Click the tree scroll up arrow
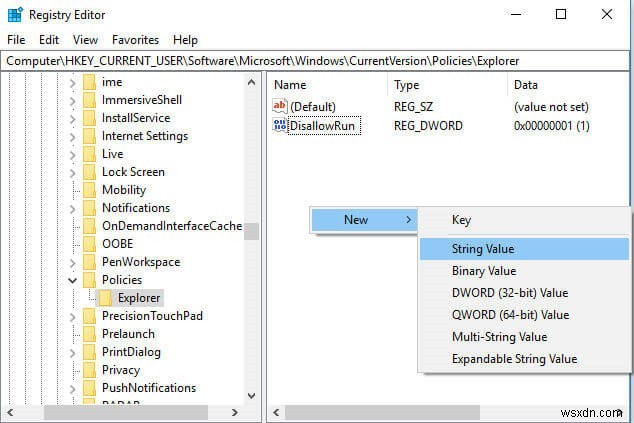634x423 pixels. click(x=251, y=82)
